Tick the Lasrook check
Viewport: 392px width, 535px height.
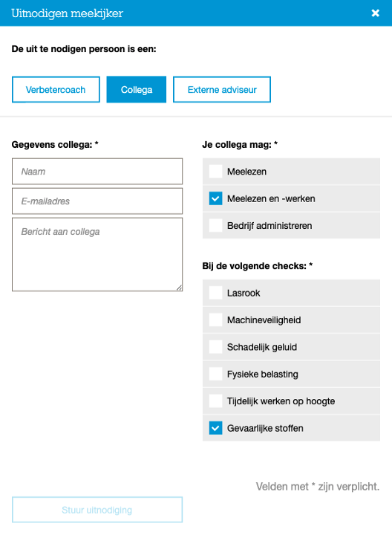[x=215, y=293]
